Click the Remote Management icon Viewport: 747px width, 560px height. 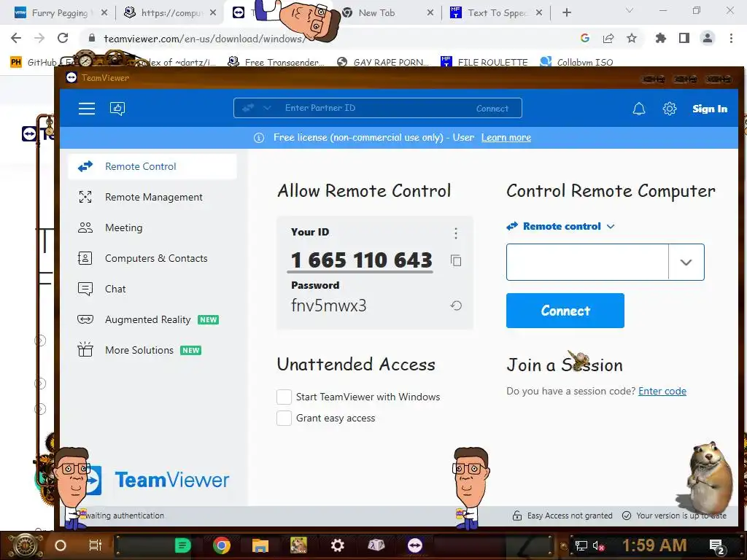point(85,197)
